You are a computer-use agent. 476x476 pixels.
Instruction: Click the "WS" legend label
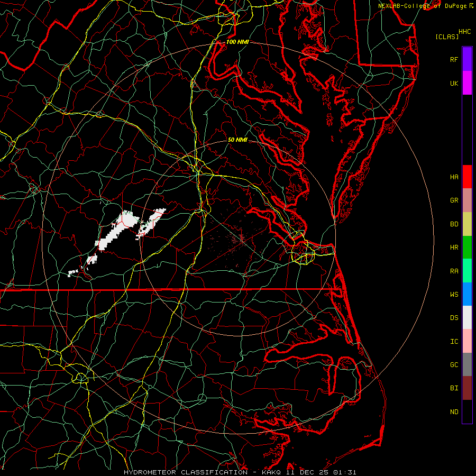coord(454,294)
